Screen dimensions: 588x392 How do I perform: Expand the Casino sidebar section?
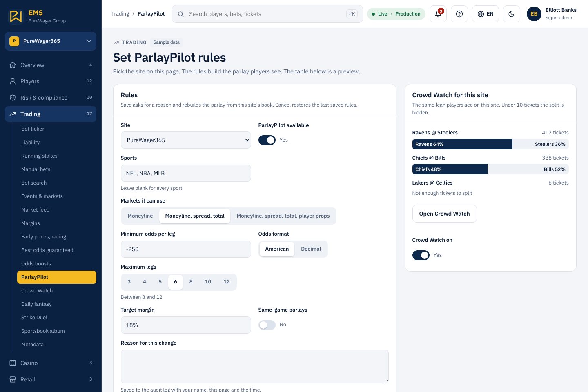click(x=51, y=363)
